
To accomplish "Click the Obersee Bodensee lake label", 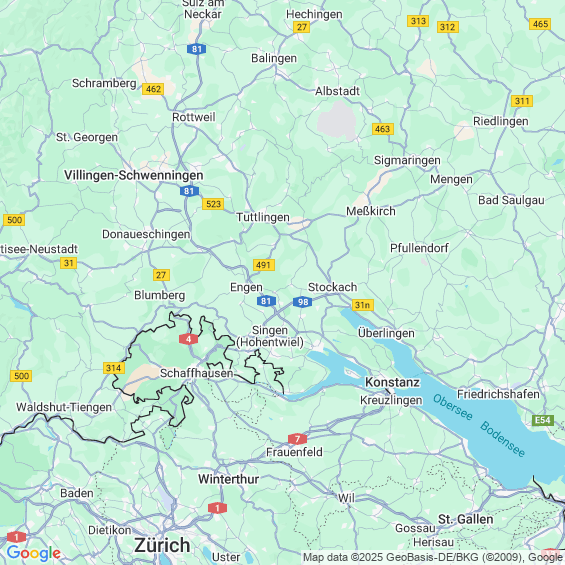I will point(479,426).
